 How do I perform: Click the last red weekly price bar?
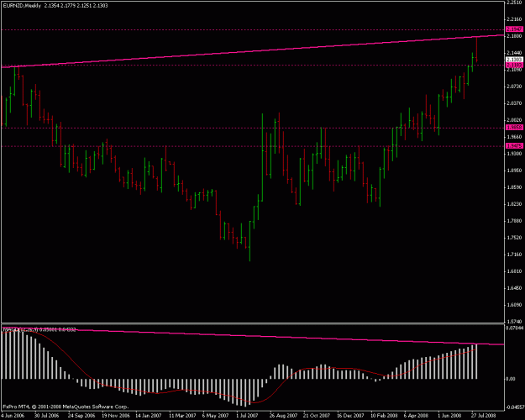coord(476,49)
